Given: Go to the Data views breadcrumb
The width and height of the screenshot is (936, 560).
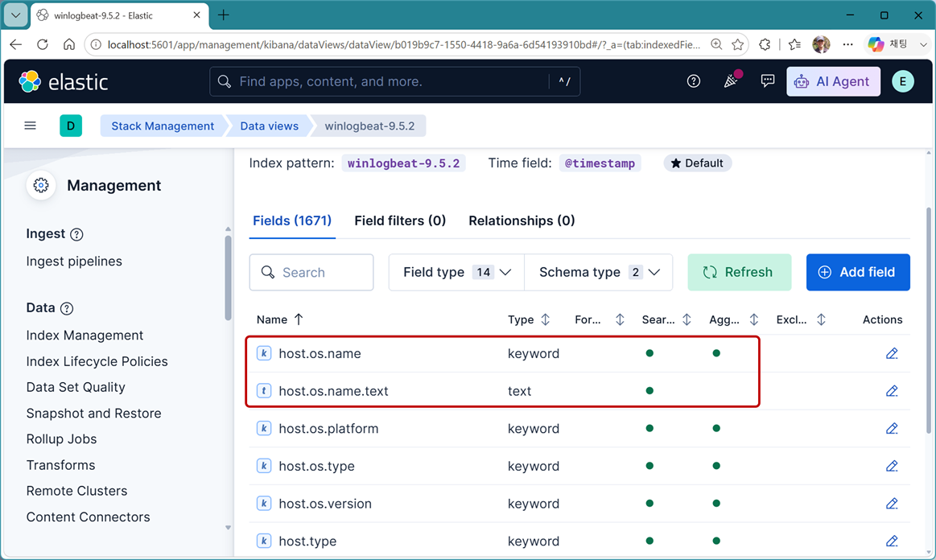Looking at the screenshot, I should [x=270, y=126].
